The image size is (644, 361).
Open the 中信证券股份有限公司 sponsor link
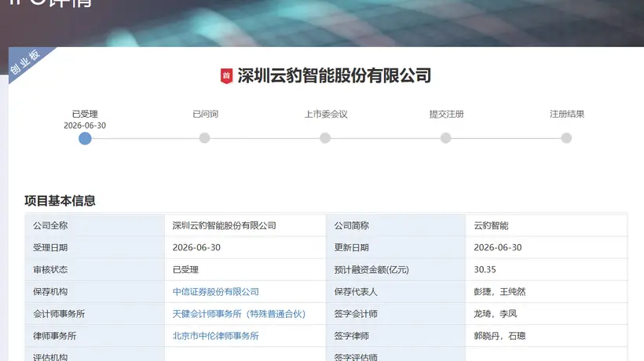point(216,292)
